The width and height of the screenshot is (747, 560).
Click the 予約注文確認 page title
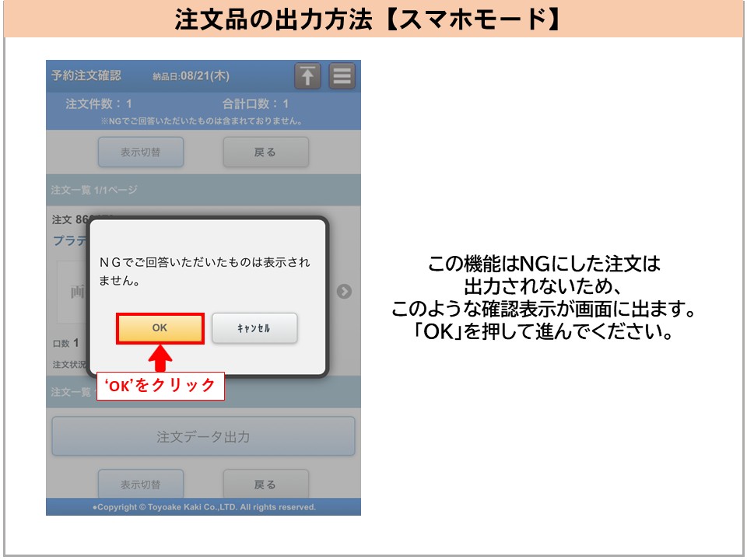(x=86, y=75)
